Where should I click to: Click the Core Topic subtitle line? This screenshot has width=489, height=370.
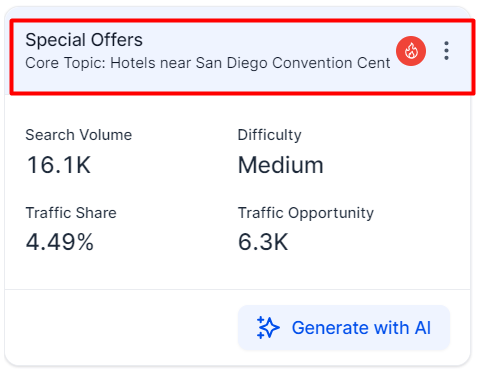coord(208,63)
